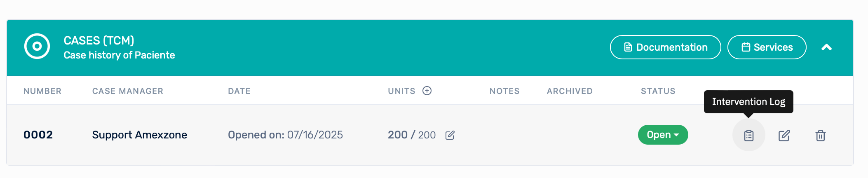Click case manager Support Amexzone

(x=139, y=135)
